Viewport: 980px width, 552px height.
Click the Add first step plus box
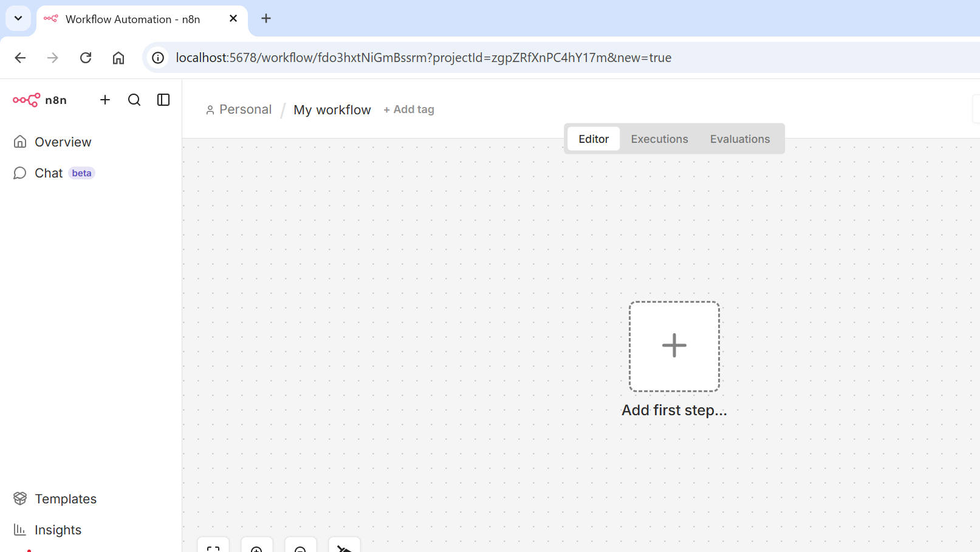[x=674, y=346]
